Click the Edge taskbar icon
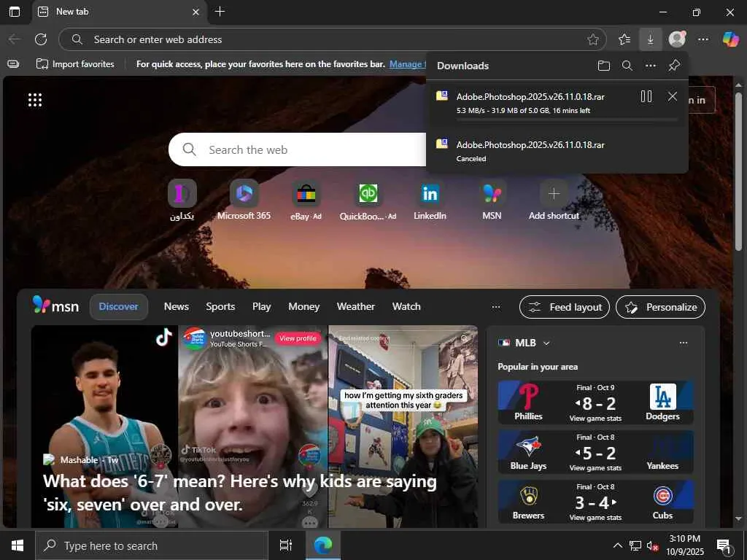This screenshot has width=747, height=560. (323, 545)
